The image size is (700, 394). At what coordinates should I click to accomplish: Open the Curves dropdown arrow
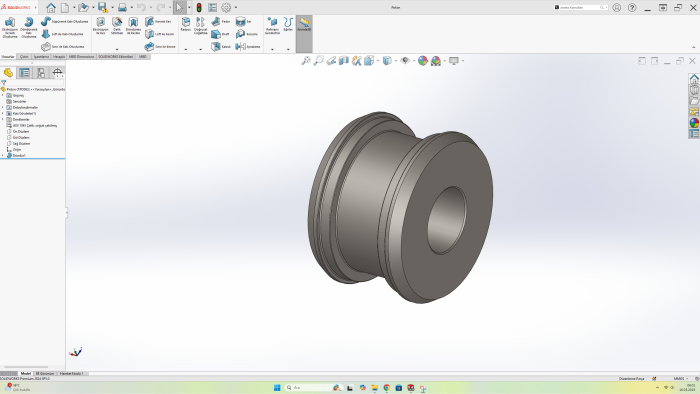coord(288,49)
